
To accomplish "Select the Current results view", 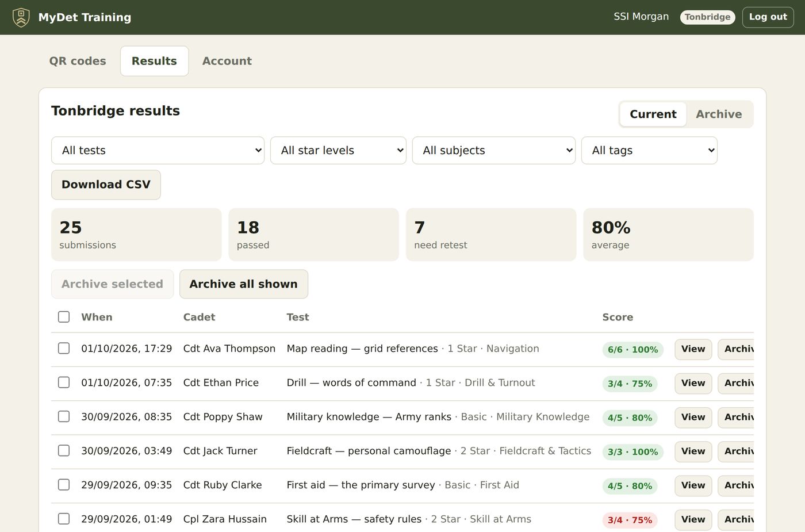I will pos(653,114).
